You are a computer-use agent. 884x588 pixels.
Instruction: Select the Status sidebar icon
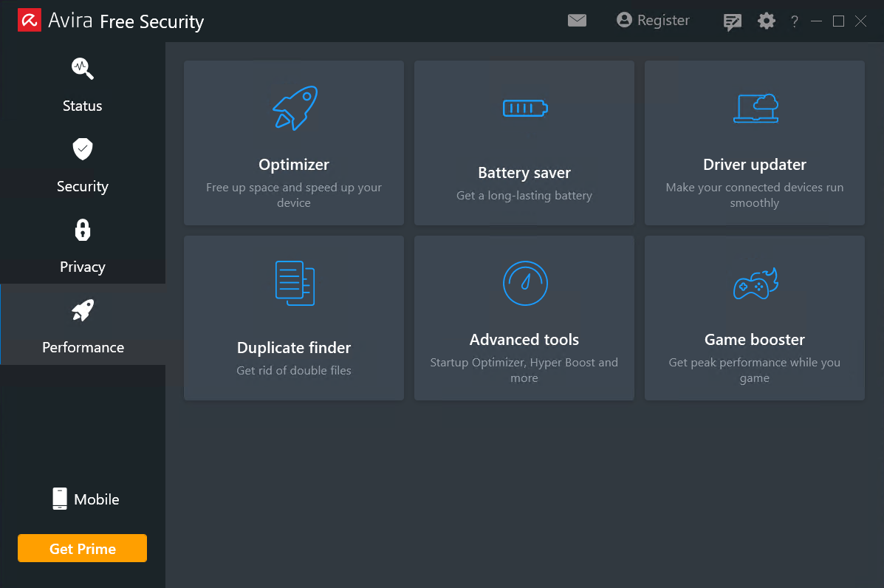click(x=82, y=69)
